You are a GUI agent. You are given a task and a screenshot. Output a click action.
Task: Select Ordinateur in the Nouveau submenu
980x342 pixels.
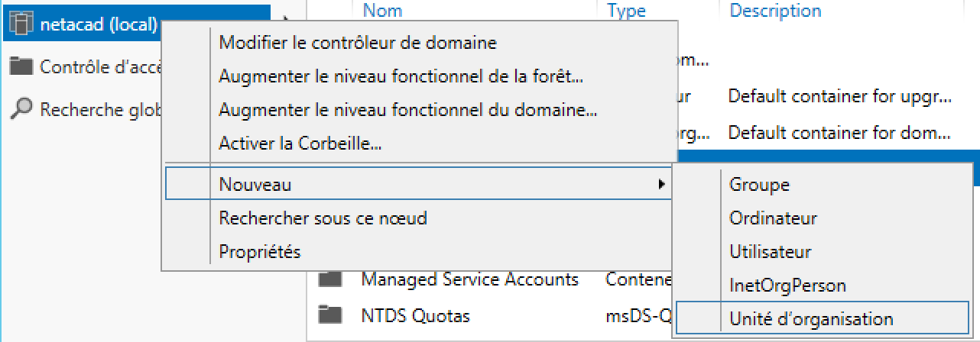(773, 218)
